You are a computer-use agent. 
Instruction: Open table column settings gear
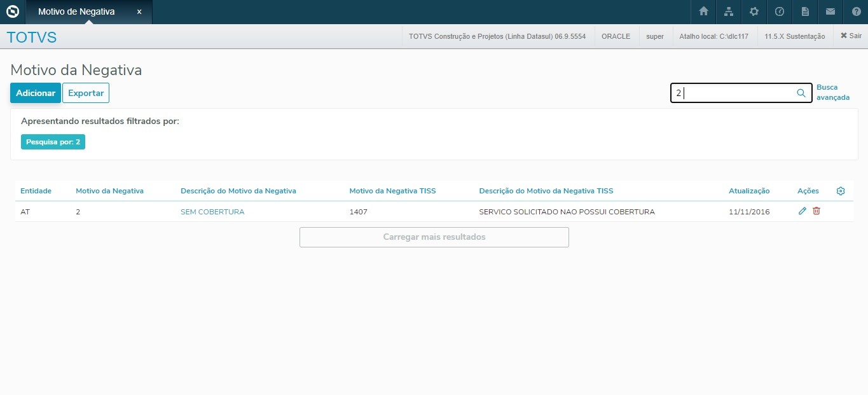click(x=841, y=191)
